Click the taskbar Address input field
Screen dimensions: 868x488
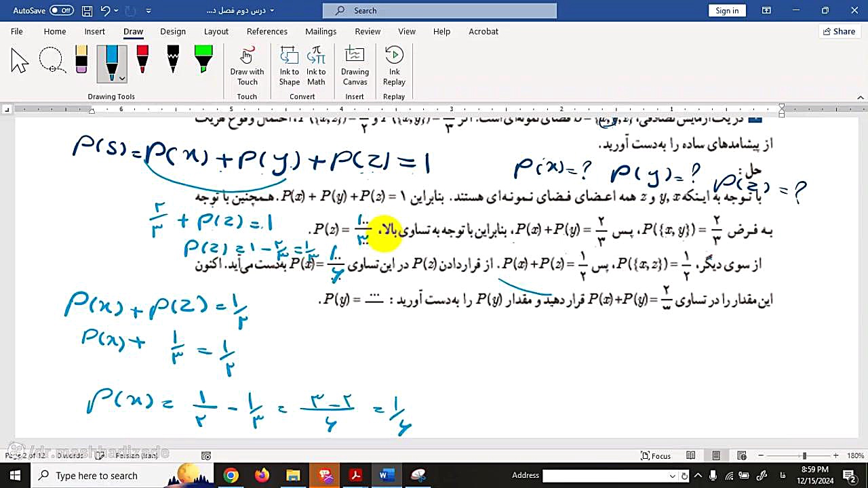(605, 476)
